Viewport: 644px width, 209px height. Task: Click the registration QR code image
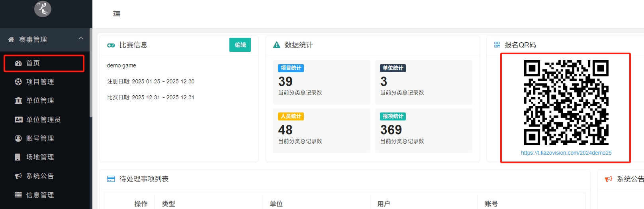566,103
